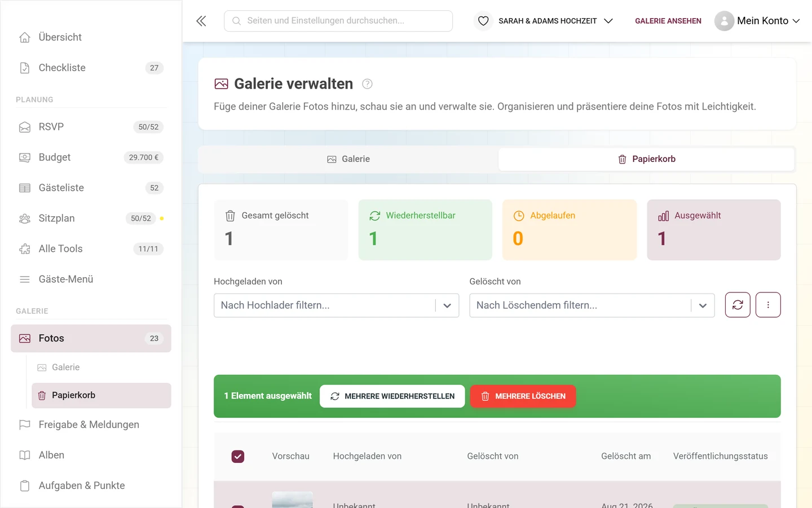
Task: Open the Galerie Ansehen link
Action: pyautogui.click(x=668, y=21)
